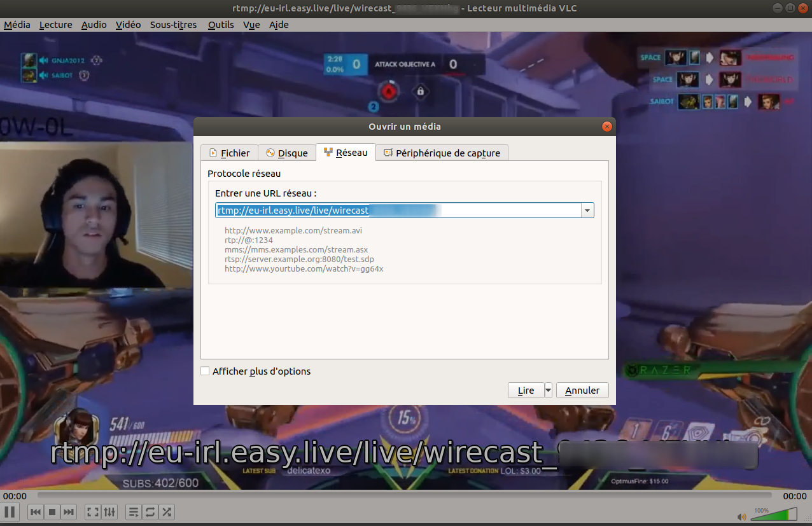Switch to the Fichier tab
Image resolution: width=812 pixels, height=526 pixels.
tap(229, 153)
